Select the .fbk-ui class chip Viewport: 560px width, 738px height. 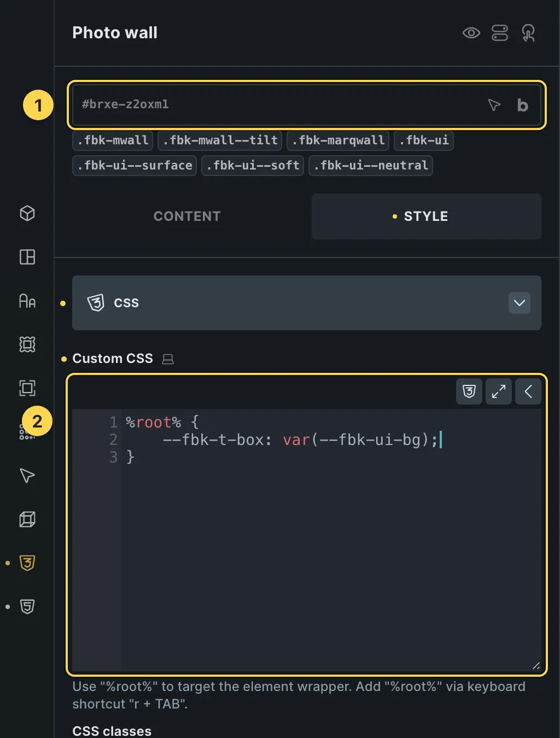(x=424, y=140)
